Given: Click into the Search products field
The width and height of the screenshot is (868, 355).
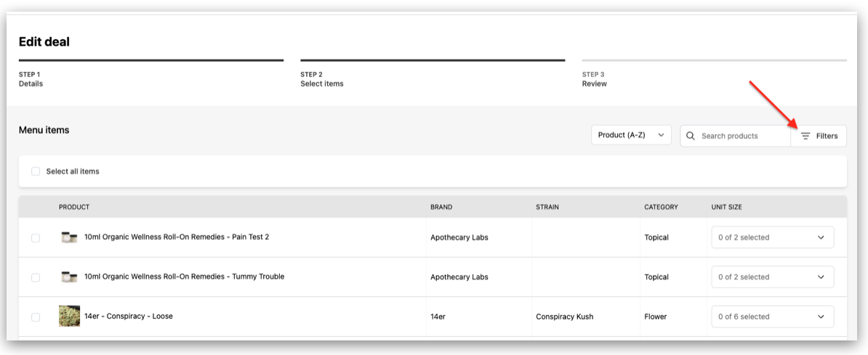Looking at the screenshot, I should pos(742,136).
